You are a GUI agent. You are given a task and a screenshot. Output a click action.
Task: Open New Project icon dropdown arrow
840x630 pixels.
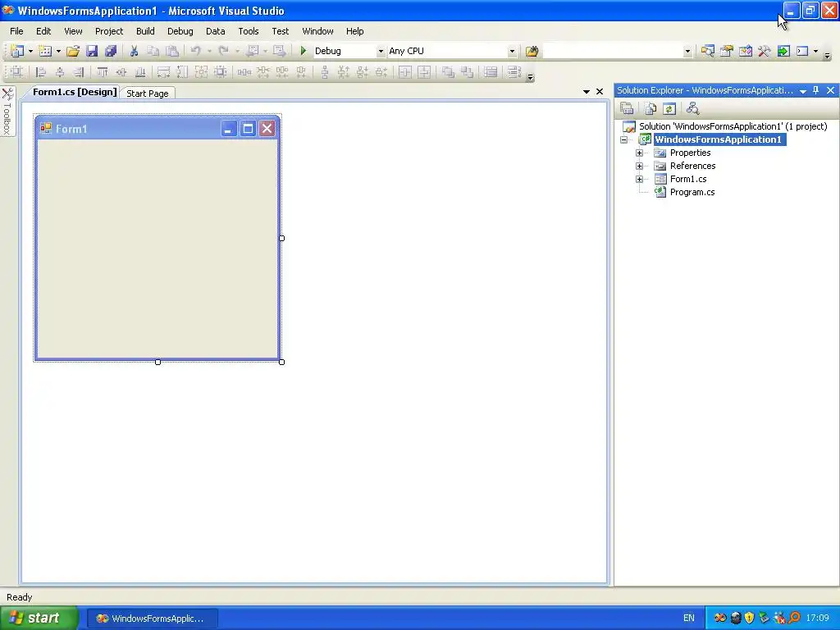(x=30, y=51)
